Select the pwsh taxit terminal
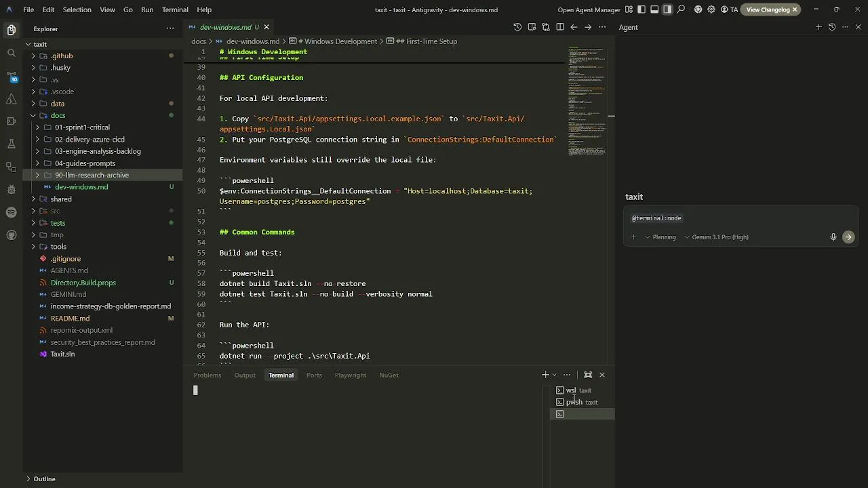The image size is (868, 488). (582, 402)
